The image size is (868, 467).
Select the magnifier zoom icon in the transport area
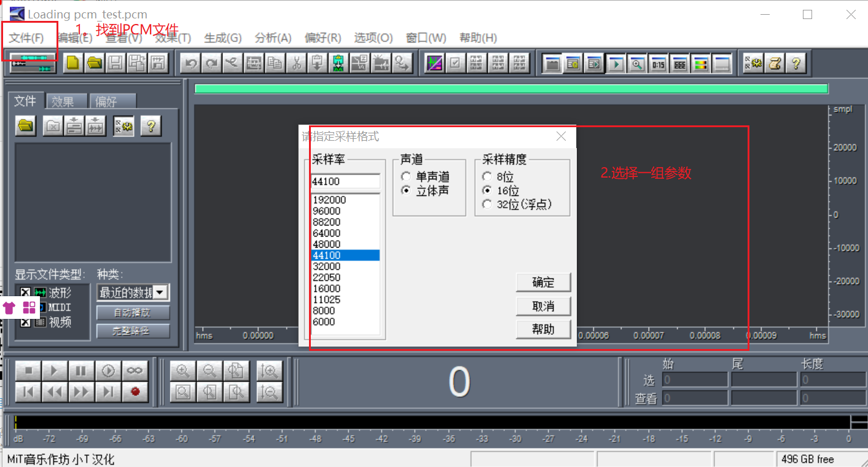click(182, 370)
